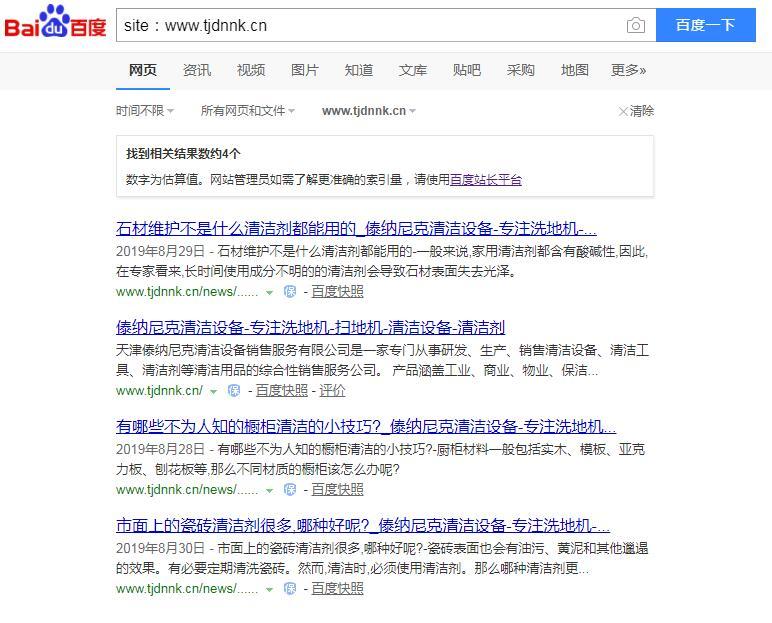The height and width of the screenshot is (623, 772).
Task: Open result 有哪些不为人知的橱柜清洁的小技巧
Action: (x=366, y=426)
